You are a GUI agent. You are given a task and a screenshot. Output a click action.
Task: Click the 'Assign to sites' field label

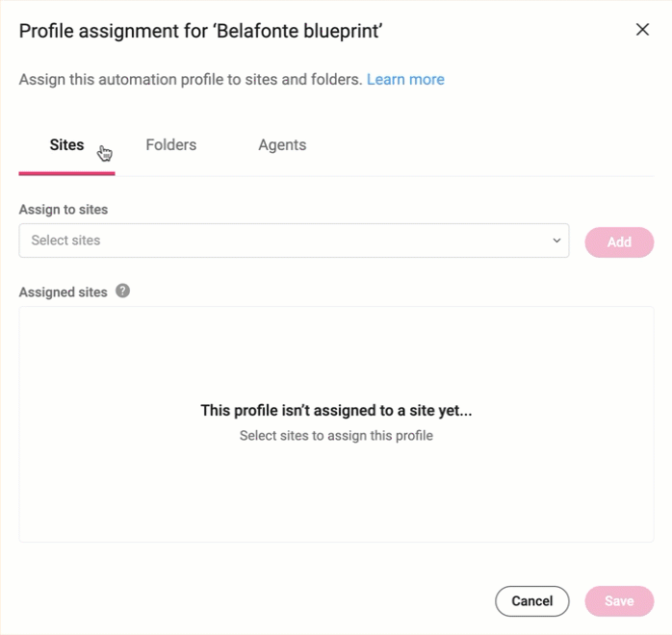(x=64, y=210)
